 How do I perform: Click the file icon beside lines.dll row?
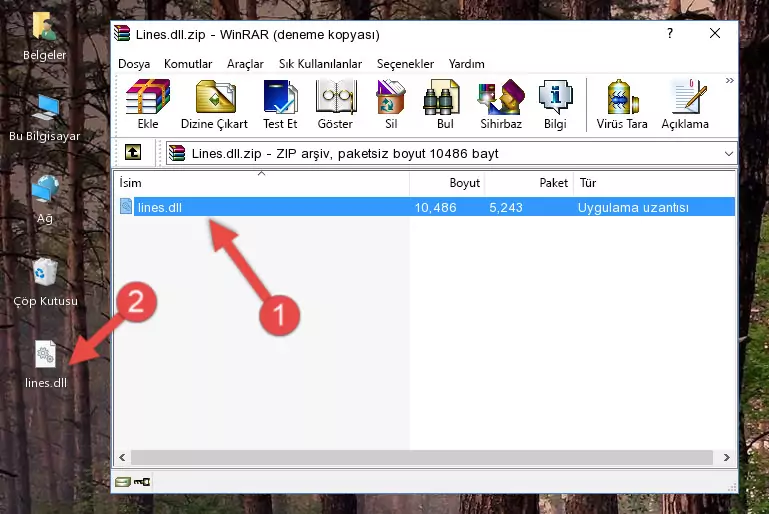(126, 206)
